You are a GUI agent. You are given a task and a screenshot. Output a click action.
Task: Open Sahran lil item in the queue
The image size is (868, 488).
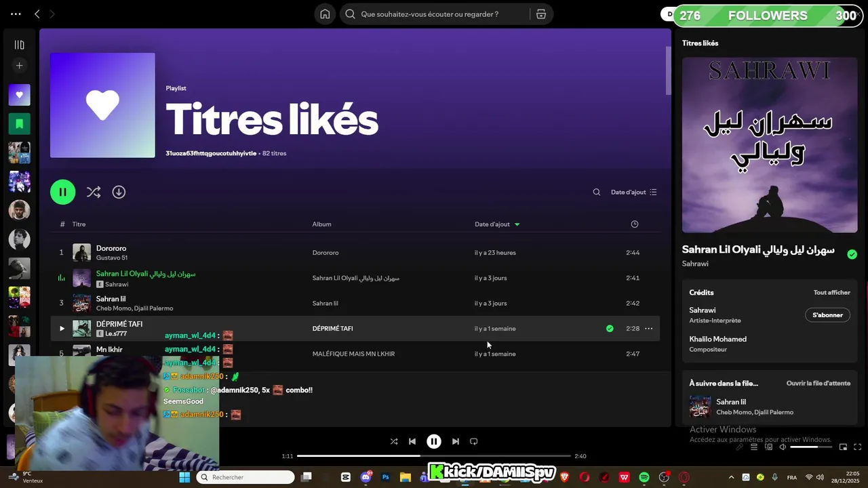tap(770, 407)
